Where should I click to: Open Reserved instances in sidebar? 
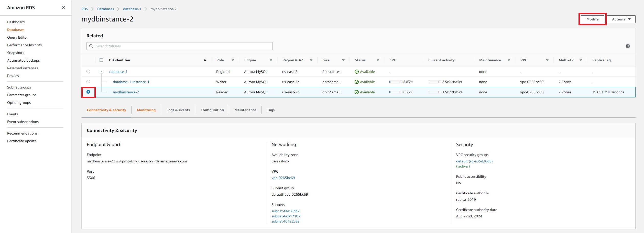pos(23,68)
